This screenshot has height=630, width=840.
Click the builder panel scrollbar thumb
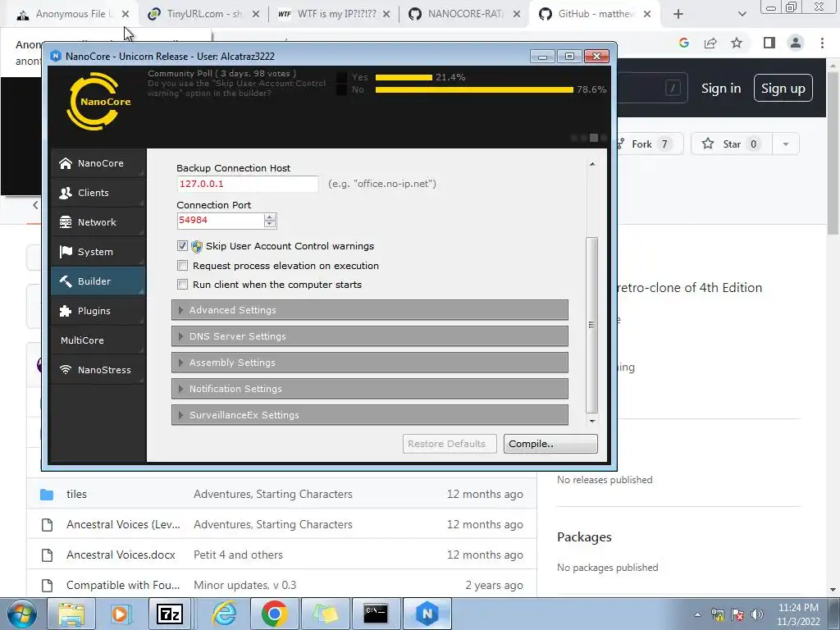[x=592, y=325]
